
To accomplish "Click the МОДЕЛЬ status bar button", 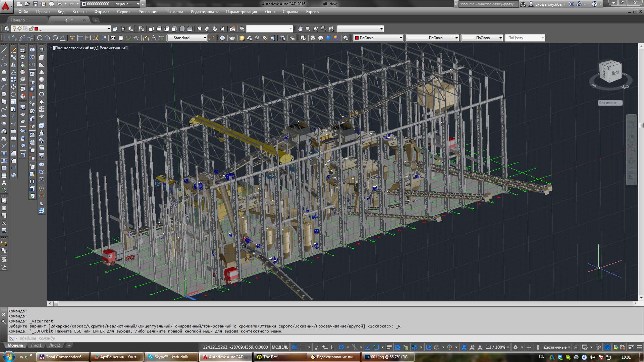I will coord(280,347).
